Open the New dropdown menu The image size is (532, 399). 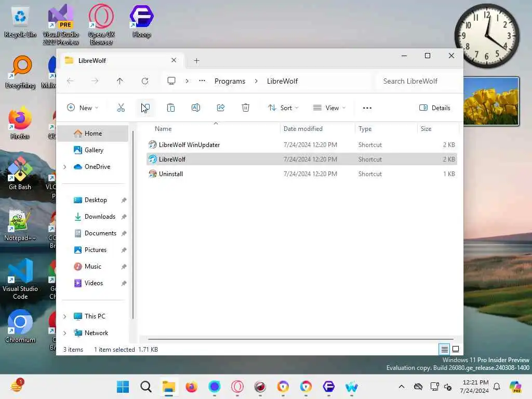tap(83, 108)
